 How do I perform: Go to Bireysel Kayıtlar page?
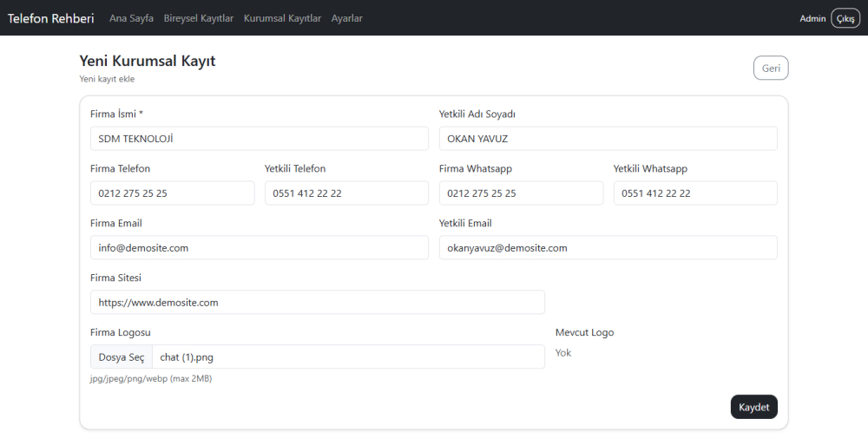tap(198, 18)
